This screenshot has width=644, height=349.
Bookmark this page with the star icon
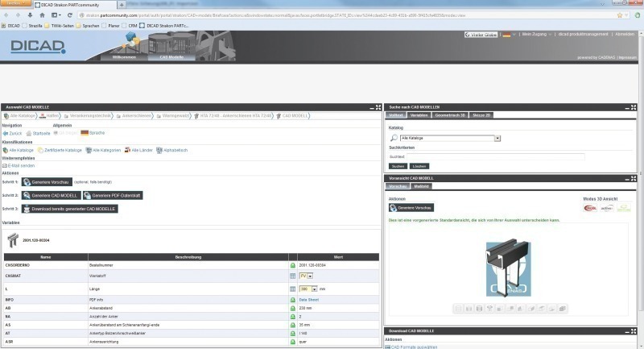point(620,15)
